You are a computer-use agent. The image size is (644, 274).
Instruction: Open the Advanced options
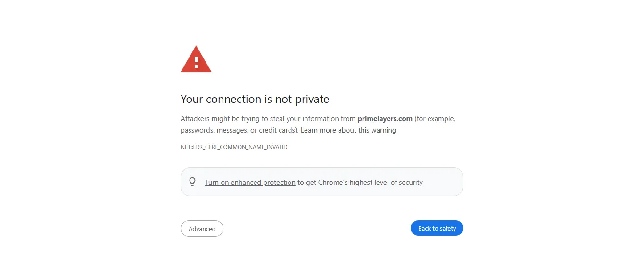click(202, 229)
